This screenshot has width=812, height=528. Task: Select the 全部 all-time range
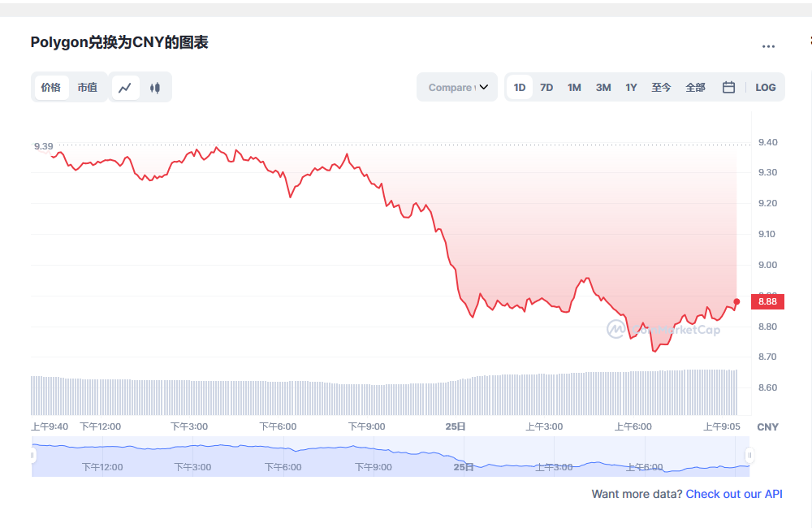coord(696,88)
